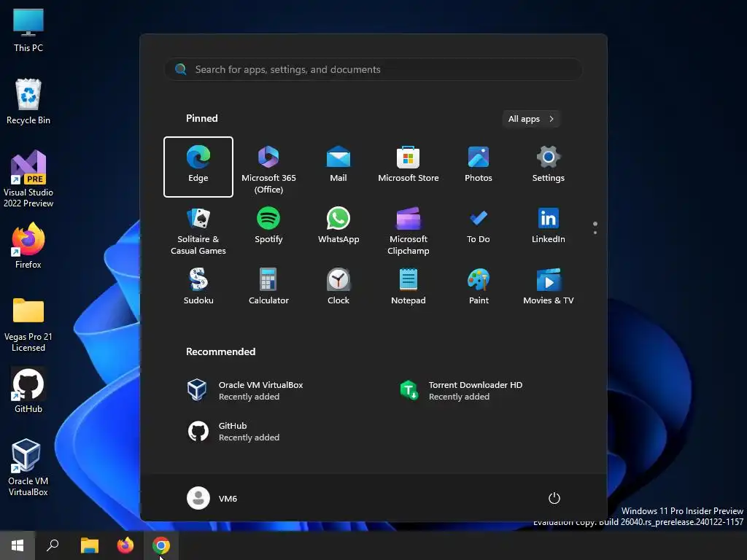This screenshot has width=747, height=560.
Task: Open Google Chrome from taskbar
Action: pos(161,545)
